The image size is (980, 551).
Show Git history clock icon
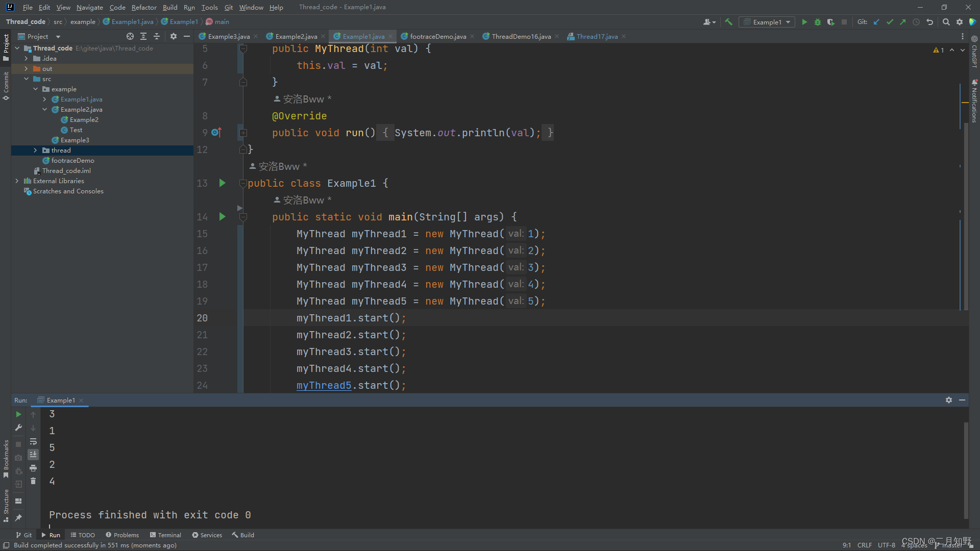[916, 22]
